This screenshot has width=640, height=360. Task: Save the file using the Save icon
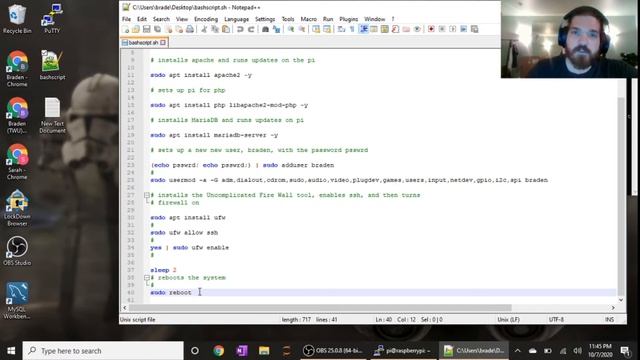pyautogui.click(x=147, y=29)
